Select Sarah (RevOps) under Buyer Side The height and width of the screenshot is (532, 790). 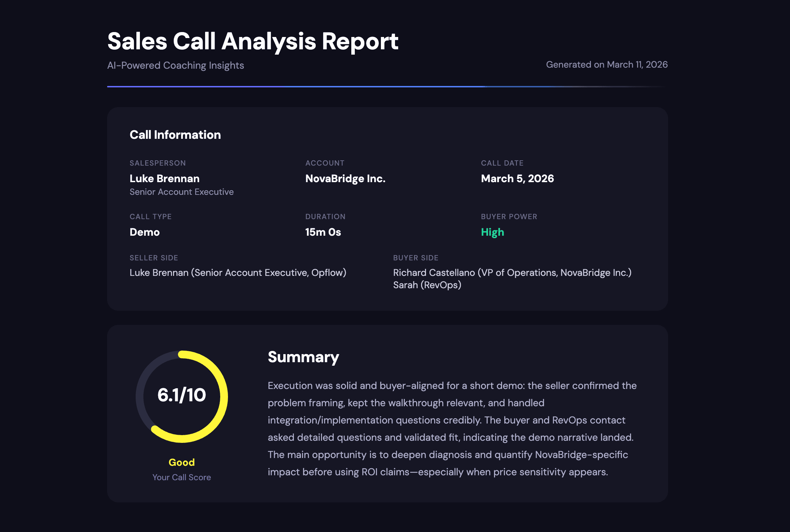[x=427, y=286]
